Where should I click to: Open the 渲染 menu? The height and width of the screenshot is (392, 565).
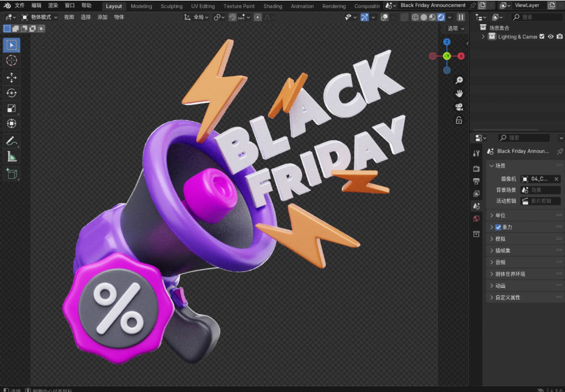coord(53,5)
